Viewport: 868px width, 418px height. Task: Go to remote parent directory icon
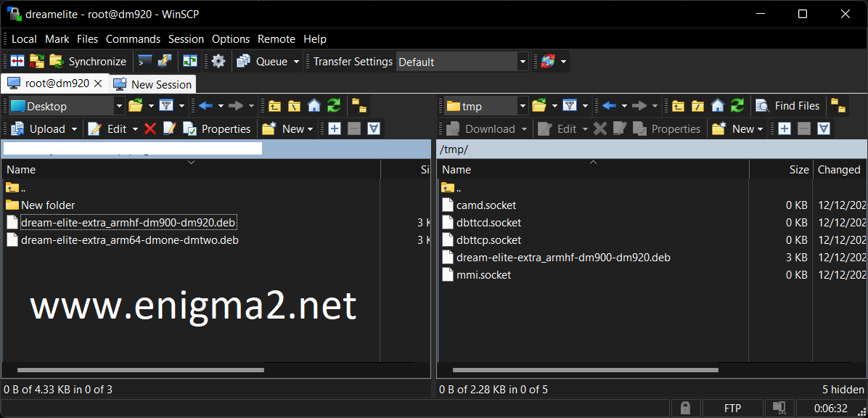click(x=678, y=106)
